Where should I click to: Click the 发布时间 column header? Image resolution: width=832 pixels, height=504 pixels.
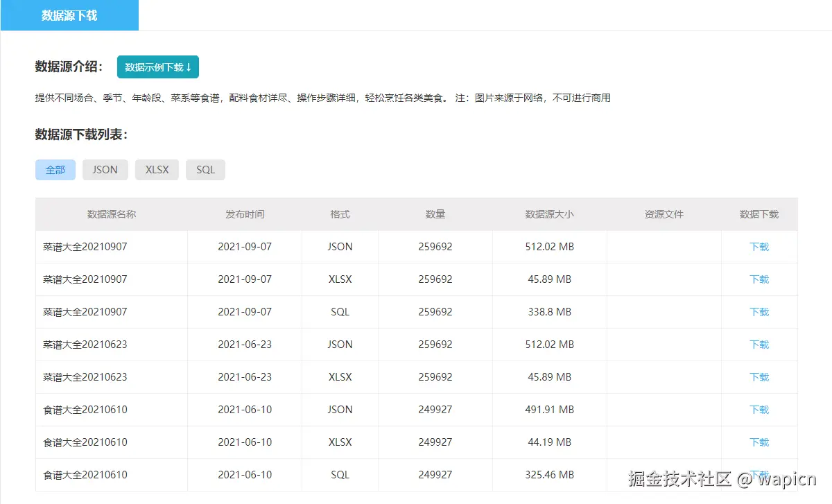pyautogui.click(x=244, y=214)
